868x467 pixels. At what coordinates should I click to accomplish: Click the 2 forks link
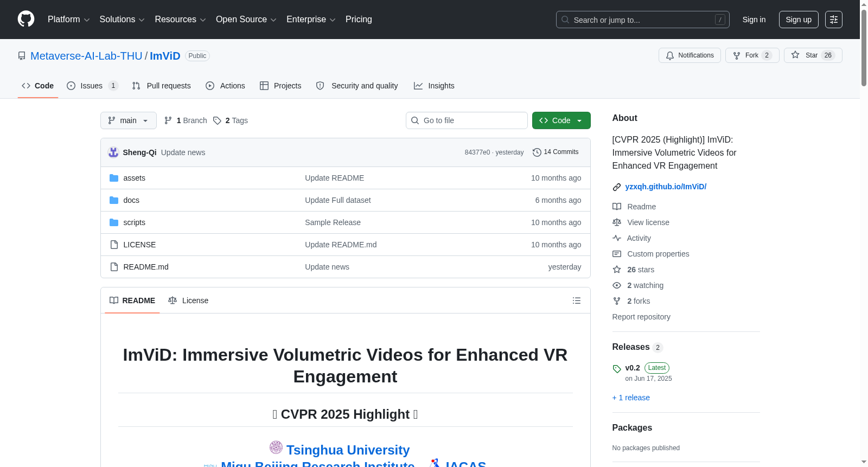pos(639,301)
